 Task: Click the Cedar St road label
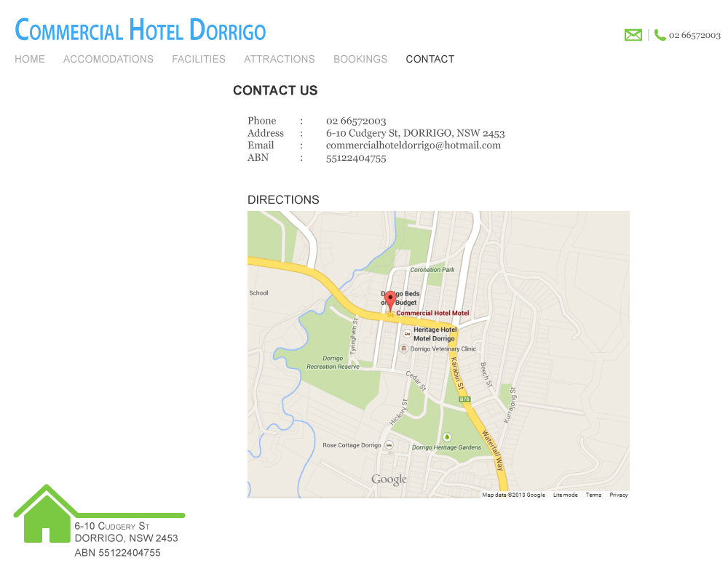point(416,381)
